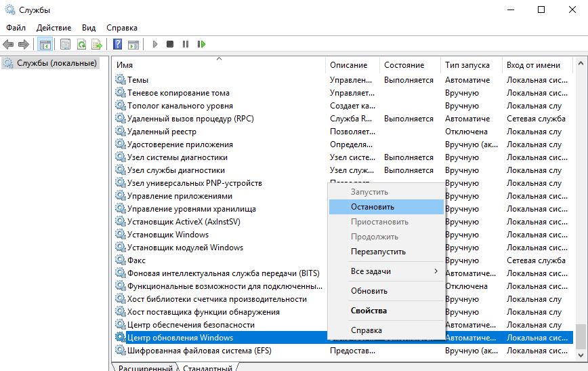Select Установщик модулей Windows service
This screenshot has width=588, height=371.
point(185,248)
